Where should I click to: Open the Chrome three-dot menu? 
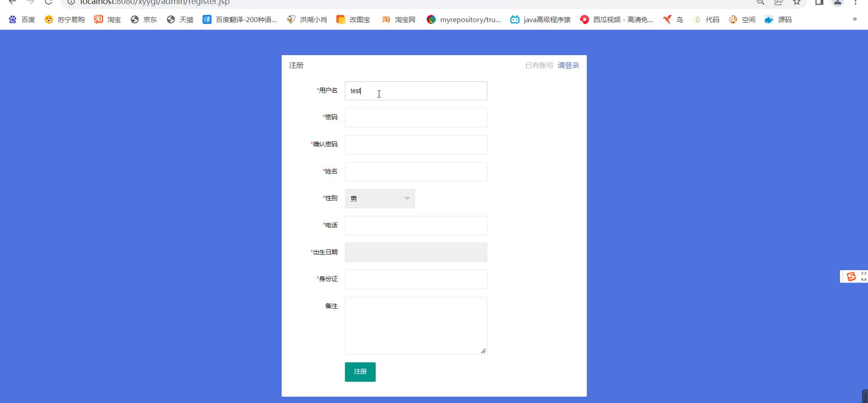(856, 2)
